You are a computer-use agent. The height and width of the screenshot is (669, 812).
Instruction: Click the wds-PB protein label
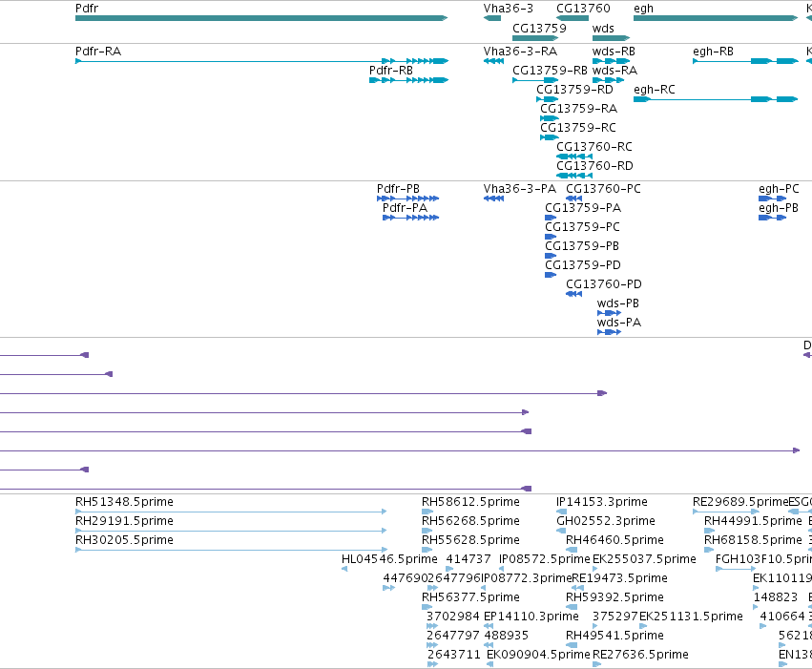click(617, 303)
